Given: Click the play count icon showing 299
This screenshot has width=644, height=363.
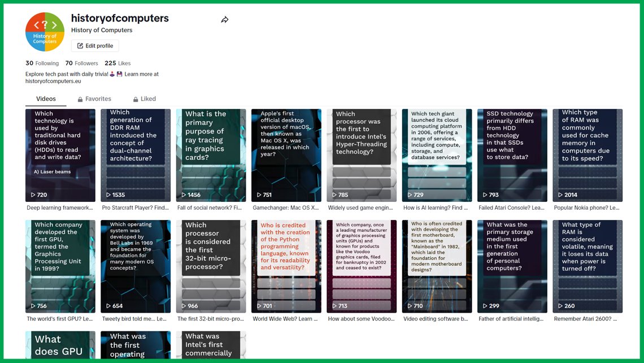Looking at the screenshot, I should 485,306.
